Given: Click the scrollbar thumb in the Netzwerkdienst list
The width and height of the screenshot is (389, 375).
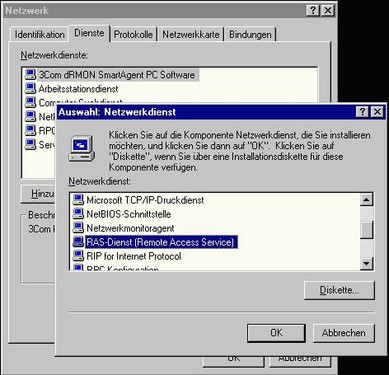Looking at the screenshot, I should pos(367,230).
